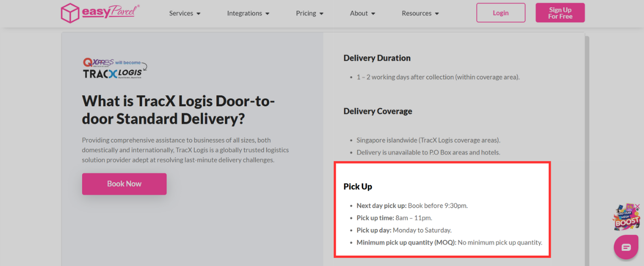Image resolution: width=644 pixels, height=266 pixels.
Task: Click the 'Pick up time: 8am – 11pm' line
Action: click(x=394, y=218)
